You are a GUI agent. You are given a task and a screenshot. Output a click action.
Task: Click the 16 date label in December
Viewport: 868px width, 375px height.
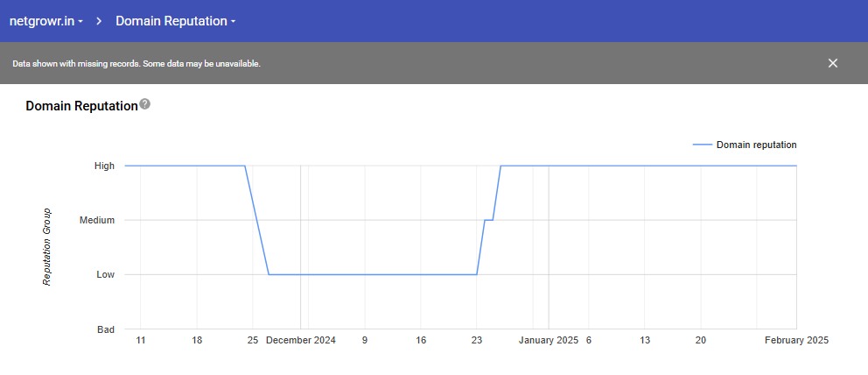[421, 340]
